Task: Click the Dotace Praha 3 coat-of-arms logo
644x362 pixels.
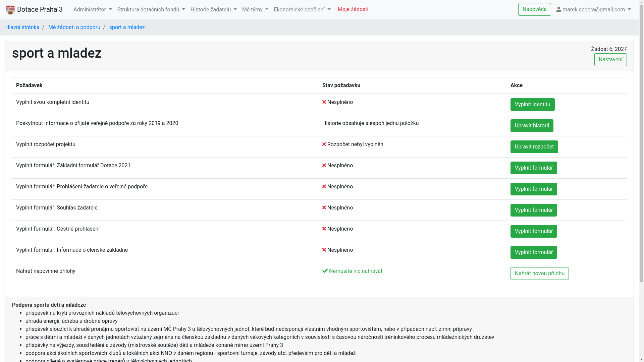Action: [10, 10]
